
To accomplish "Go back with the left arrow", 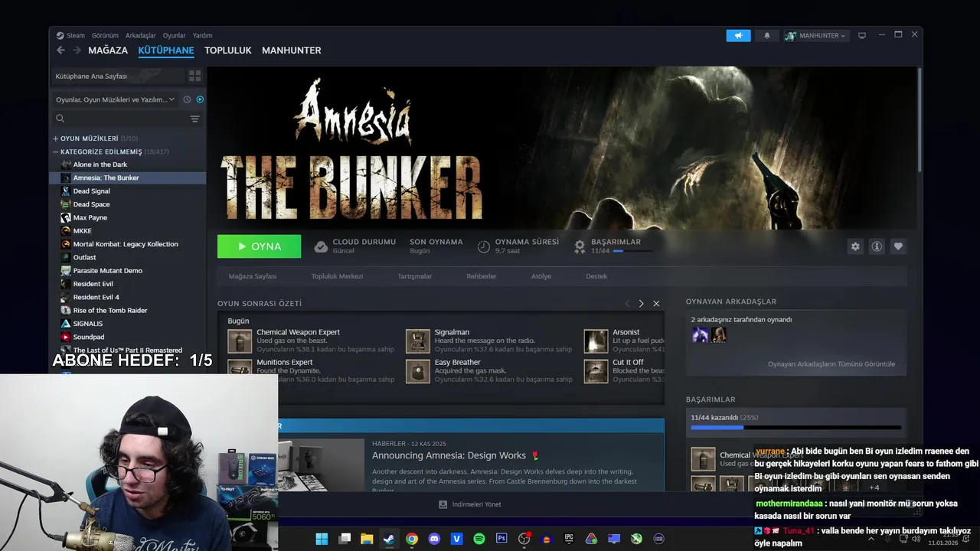I will click(x=60, y=51).
